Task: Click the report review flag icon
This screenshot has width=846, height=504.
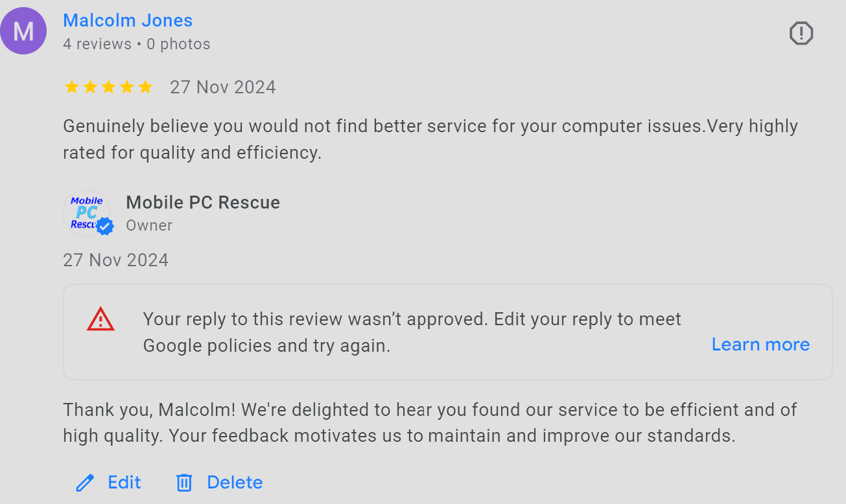Action: 801,33
